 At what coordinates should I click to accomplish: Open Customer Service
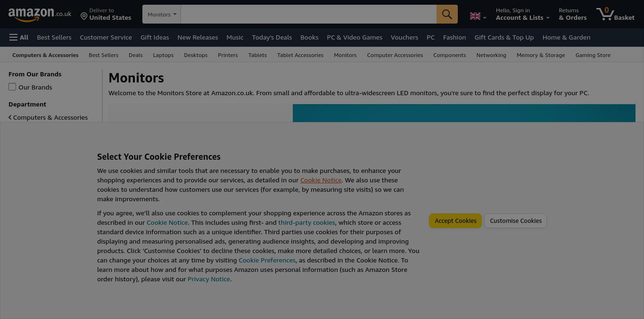(x=106, y=37)
